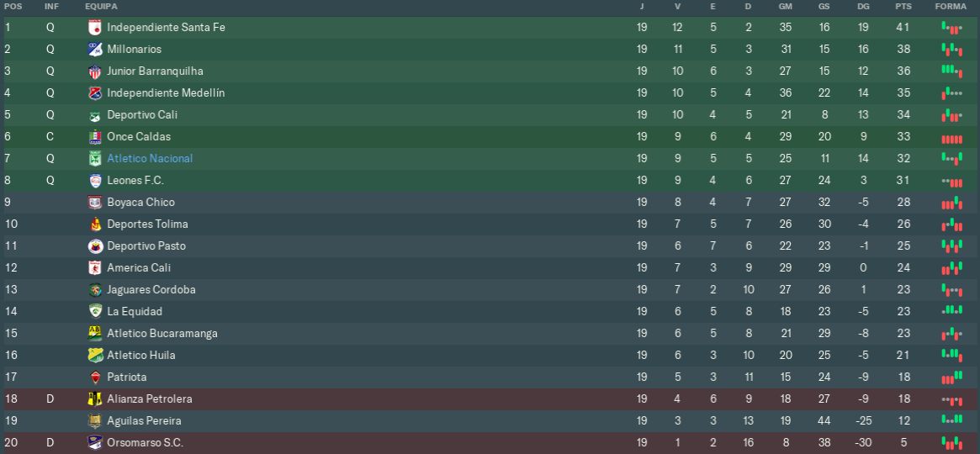Click the Junior Barranquilha club crest
980x454 pixels.
94,71
